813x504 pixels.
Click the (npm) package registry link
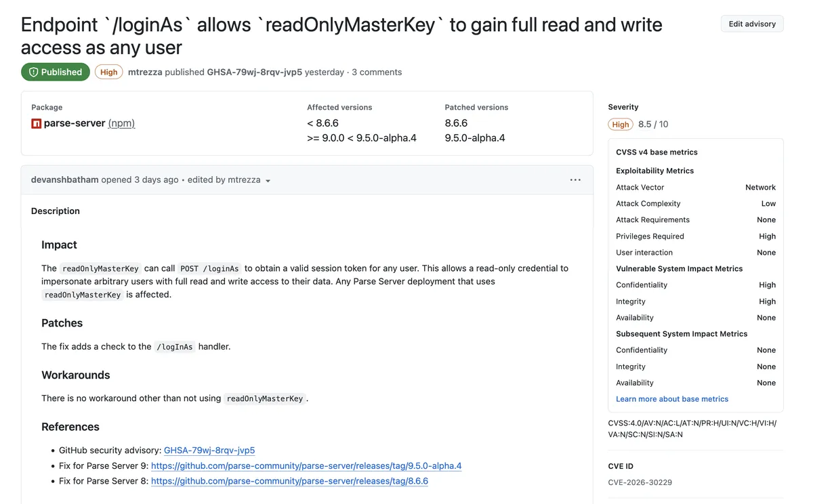click(121, 123)
